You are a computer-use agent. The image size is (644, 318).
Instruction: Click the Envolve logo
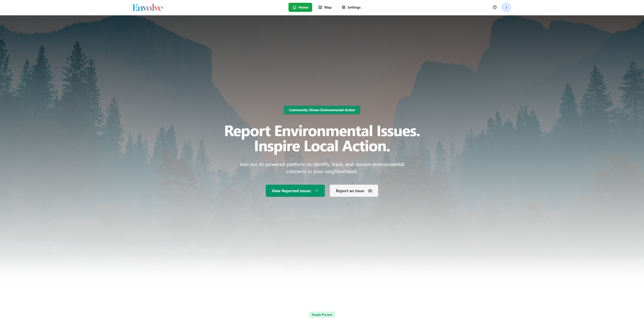(x=148, y=8)
